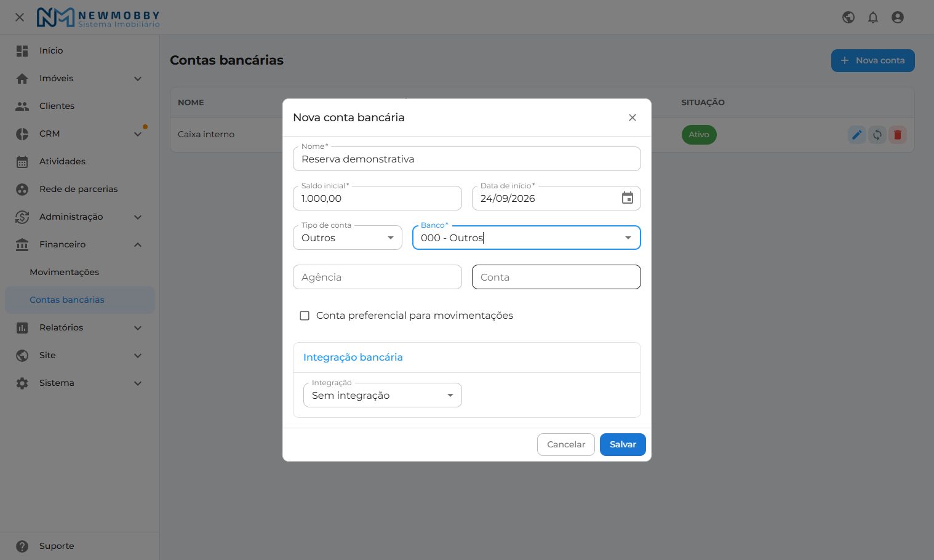This screenshot has width=934, height=560.
Task: Delete the Caixa interno account via trash icon
Action: tap(898, 135)
